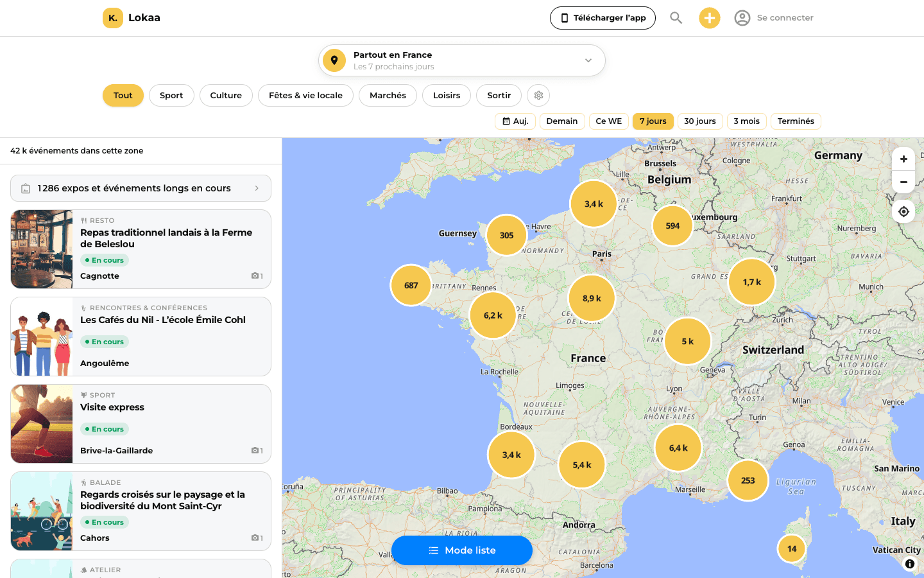924x578 pixels.
Task: Select the Loisirs category filter
Action: (x=447, y=96)
